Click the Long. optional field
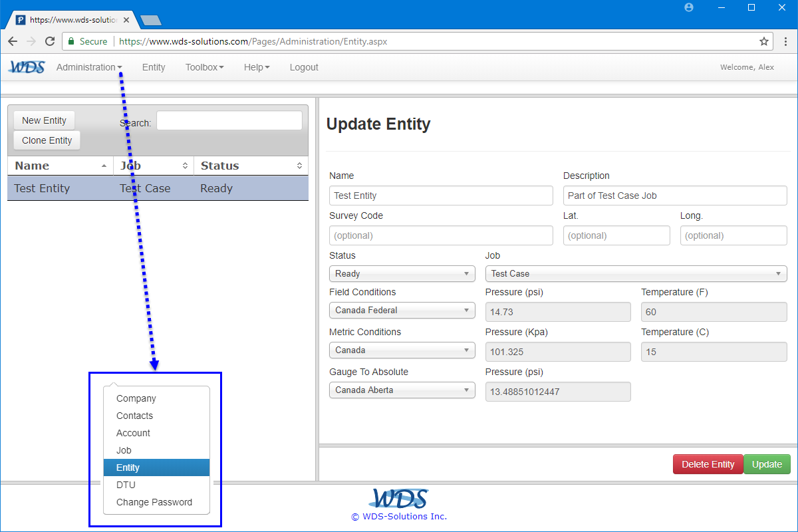 (x=733, y=235)
